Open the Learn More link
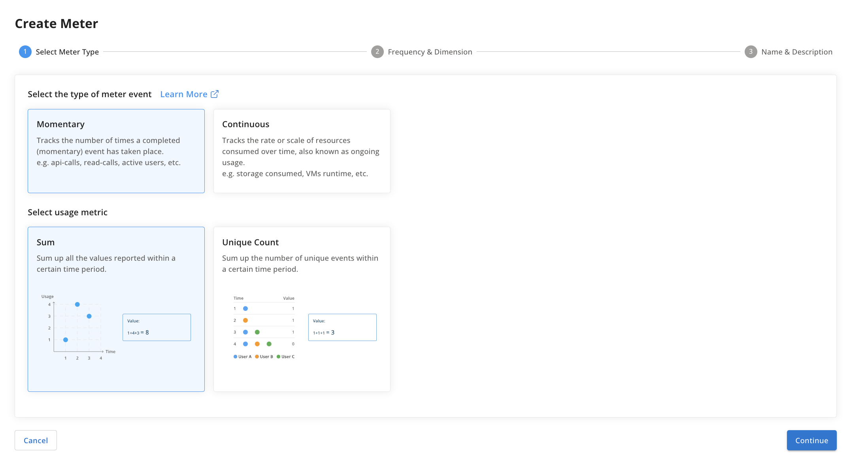 coord(184,94)
